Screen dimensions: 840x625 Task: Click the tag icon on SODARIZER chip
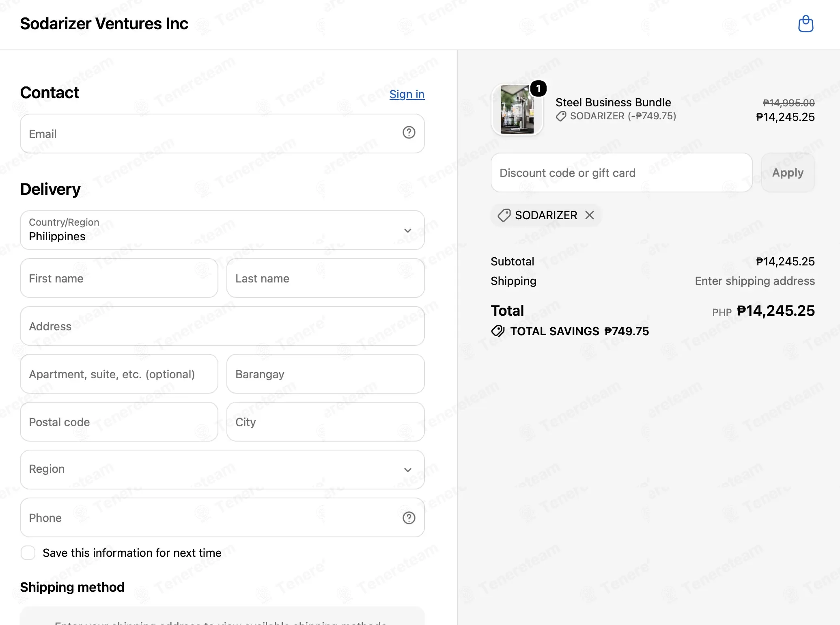(504, 215)
